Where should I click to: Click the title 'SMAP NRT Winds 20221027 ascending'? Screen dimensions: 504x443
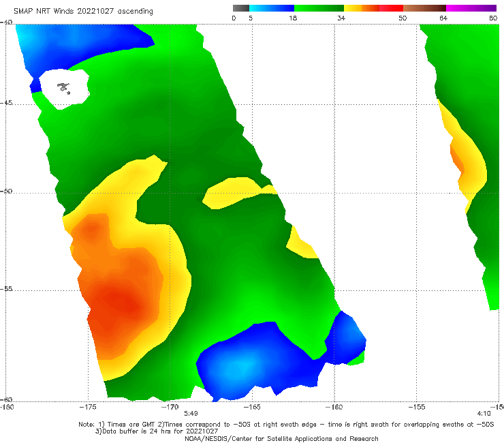click(83, 12)
